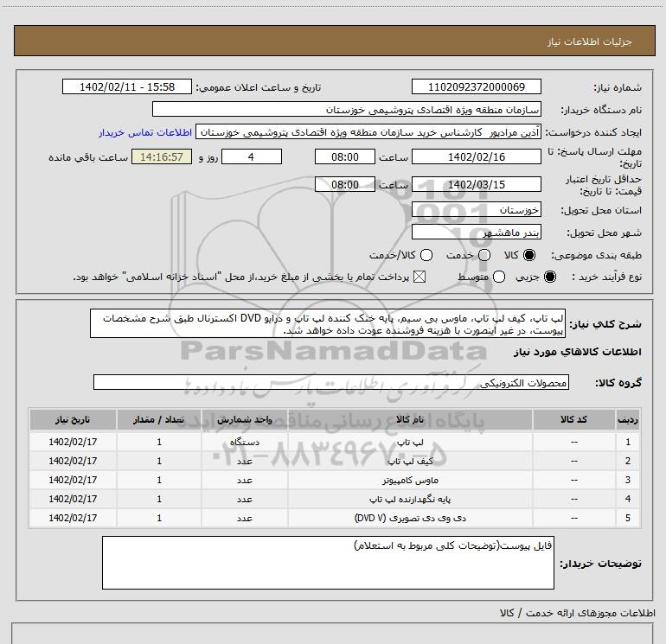Click the unit عدد in کیف لپ تاپ row
This screenshot has width=666, height=644.
coord(245,461)
